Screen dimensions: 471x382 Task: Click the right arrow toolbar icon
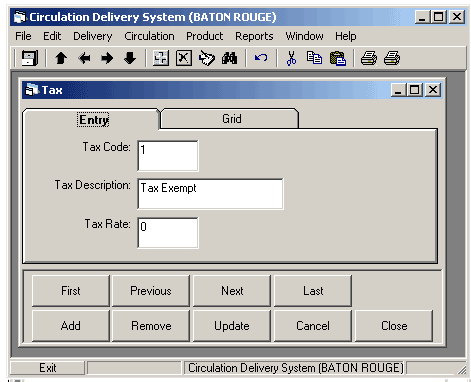(x=107, y=58)
